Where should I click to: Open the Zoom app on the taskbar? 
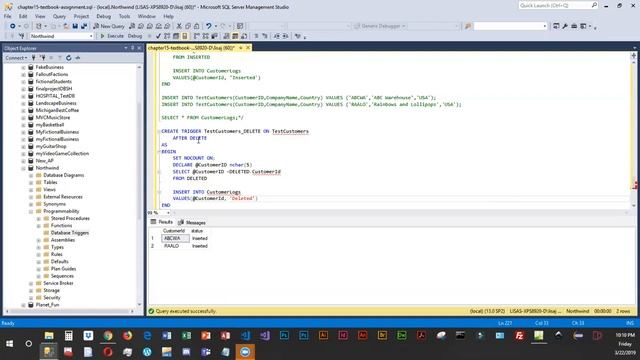[245, 352]
